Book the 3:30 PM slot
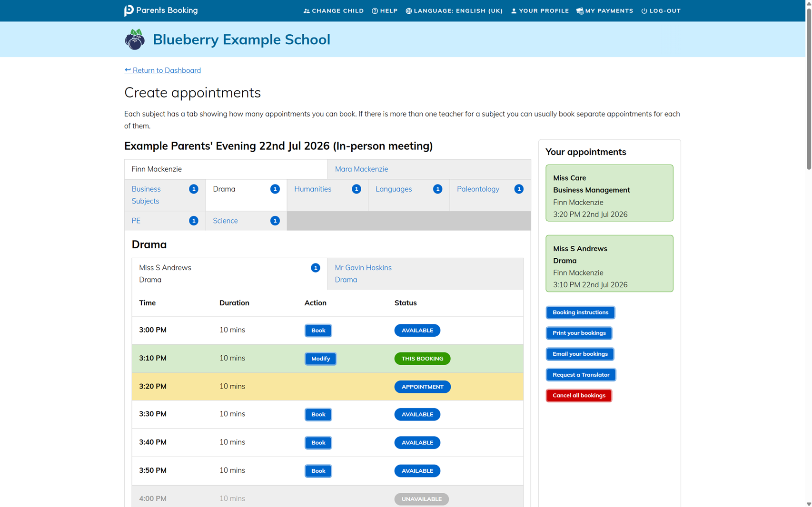The width and height of the screenshot is (812, 507). [x=318, y=415]
